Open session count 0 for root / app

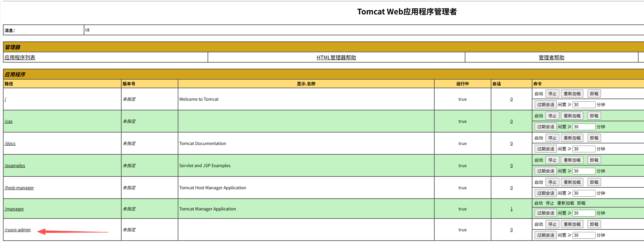[512, 99]
